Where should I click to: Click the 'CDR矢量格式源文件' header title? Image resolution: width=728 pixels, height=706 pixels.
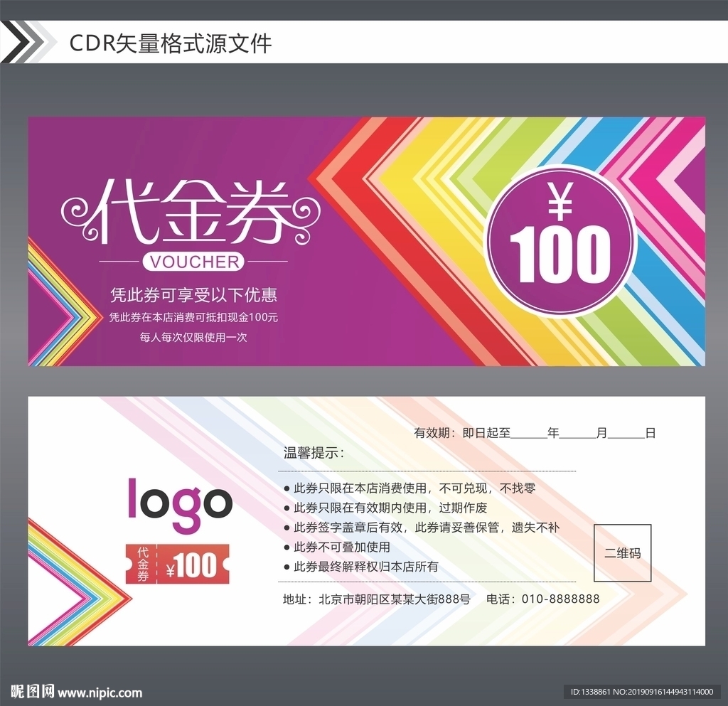(170, 43)
